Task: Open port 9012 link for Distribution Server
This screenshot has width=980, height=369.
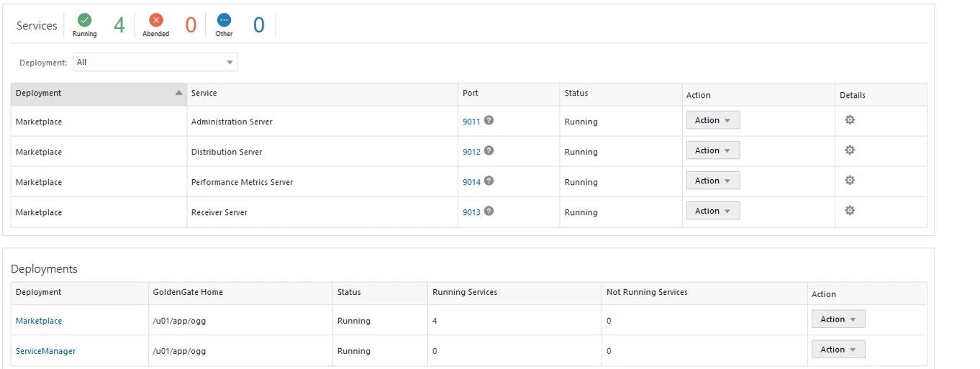Action: [471, 152]
